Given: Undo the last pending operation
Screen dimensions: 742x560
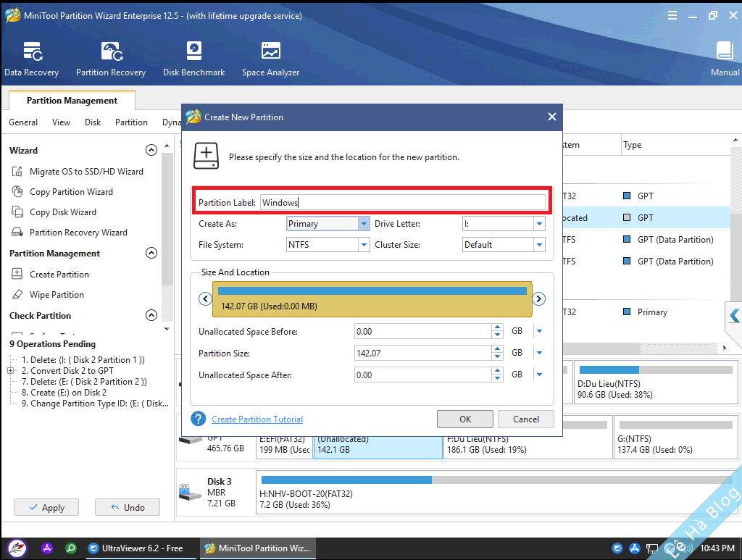Looking at the screenshot, I should (128, 508).
